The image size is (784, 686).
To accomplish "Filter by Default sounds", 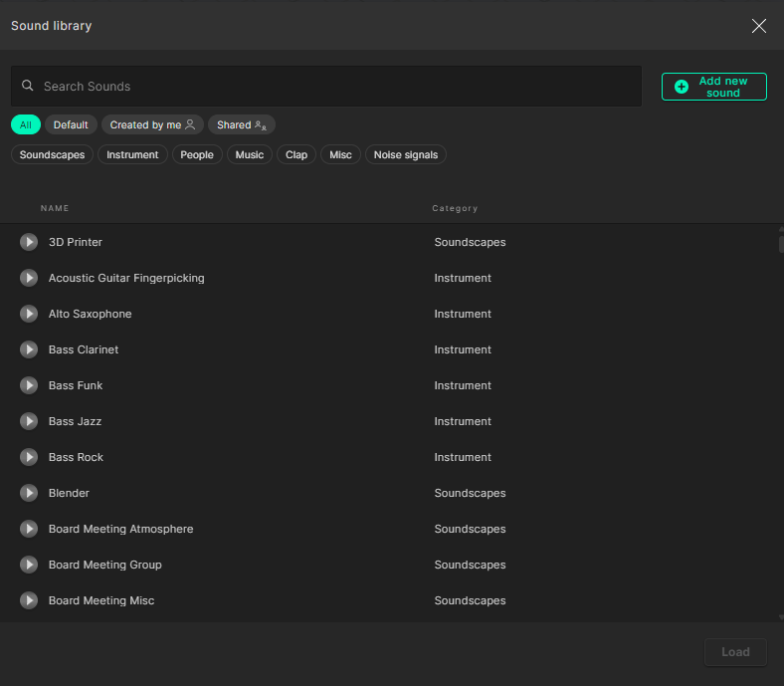I will pos(71,124).
